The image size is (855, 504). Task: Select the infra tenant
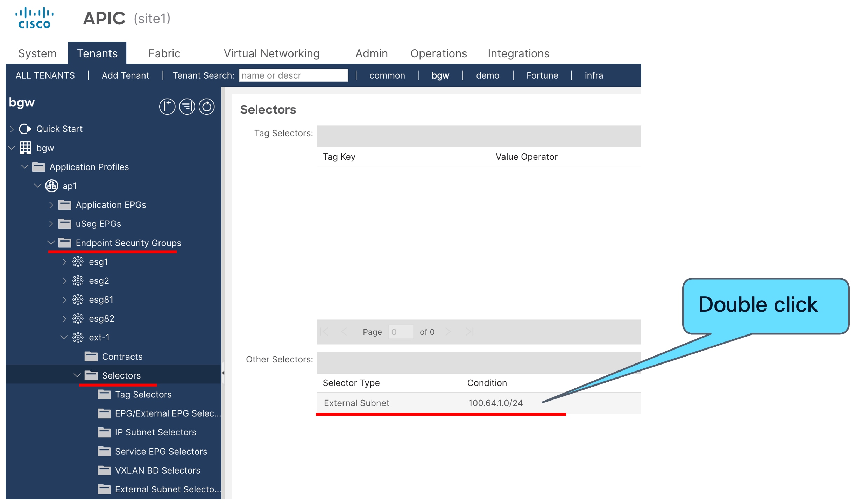[x=594, y=75]
